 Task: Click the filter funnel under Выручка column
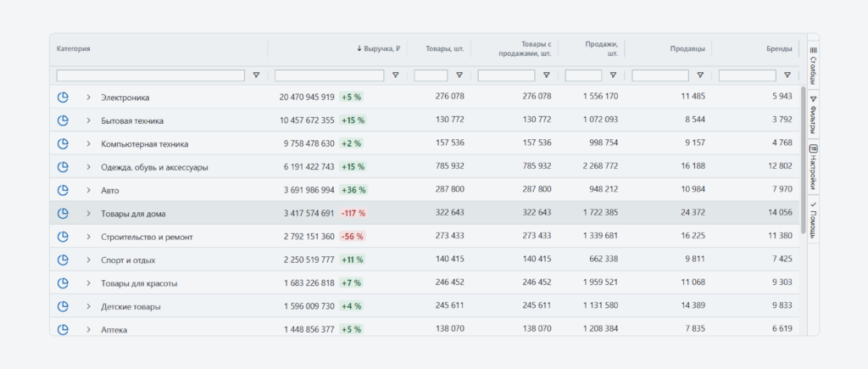click(x=395, y=75)
